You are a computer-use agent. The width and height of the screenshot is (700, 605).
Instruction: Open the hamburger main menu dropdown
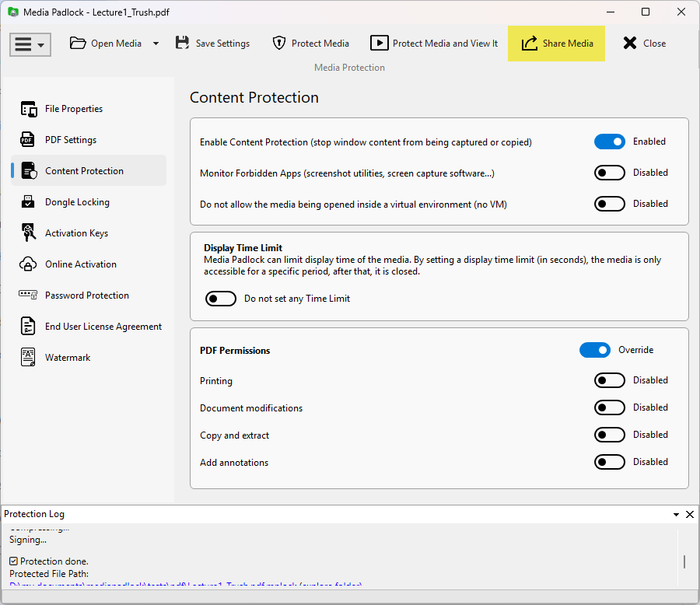[x=30, y=44]
